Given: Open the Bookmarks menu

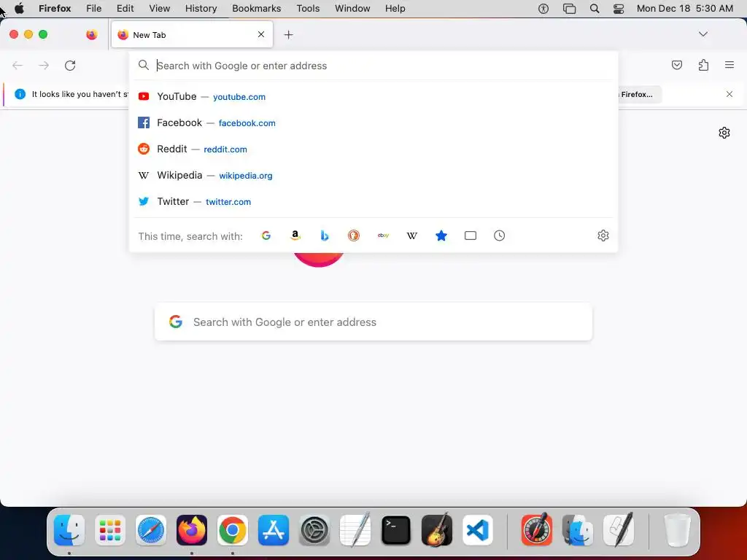Looking at the screenshot, I should 256,9.
